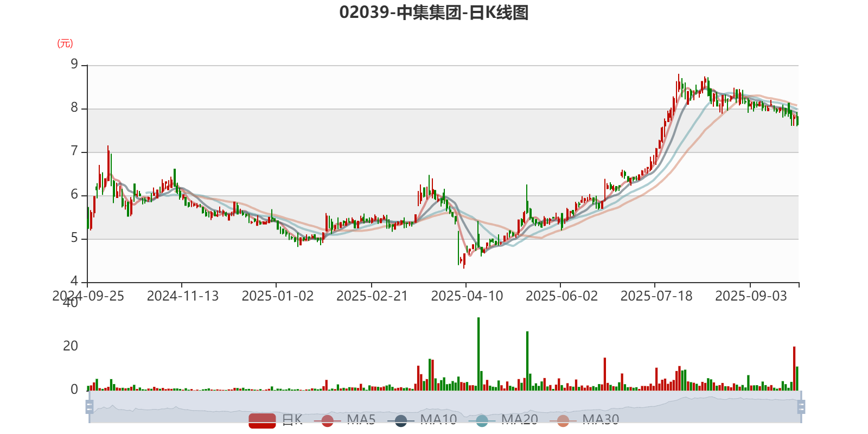Screen dimensions: 868x434
Task: Click the 2025-02-21 date axis label
Action: point(372,296)
